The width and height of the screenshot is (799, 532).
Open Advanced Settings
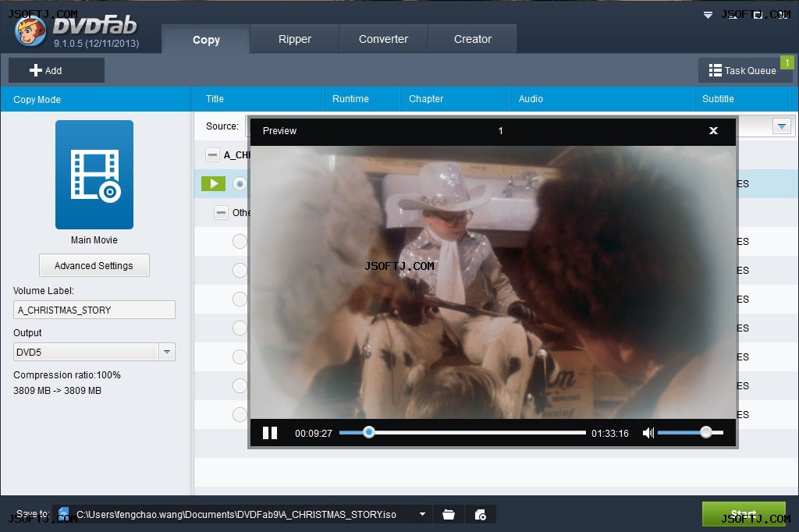click(94, 265)
